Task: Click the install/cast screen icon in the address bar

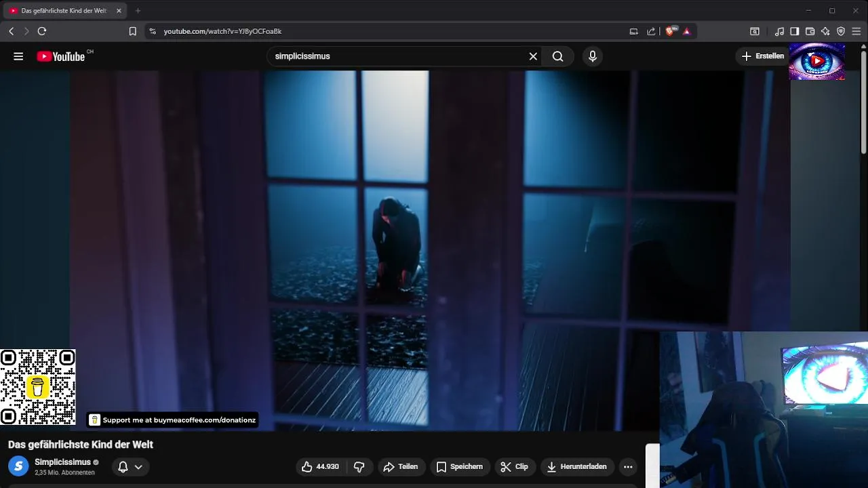Action: pyautogui.click(x=634, y=31)
